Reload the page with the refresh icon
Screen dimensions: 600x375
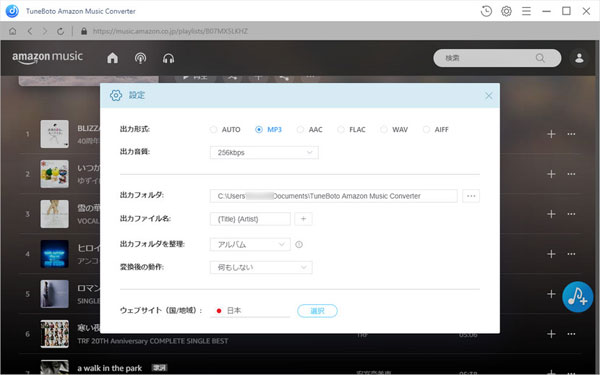[x=60, y=31]
